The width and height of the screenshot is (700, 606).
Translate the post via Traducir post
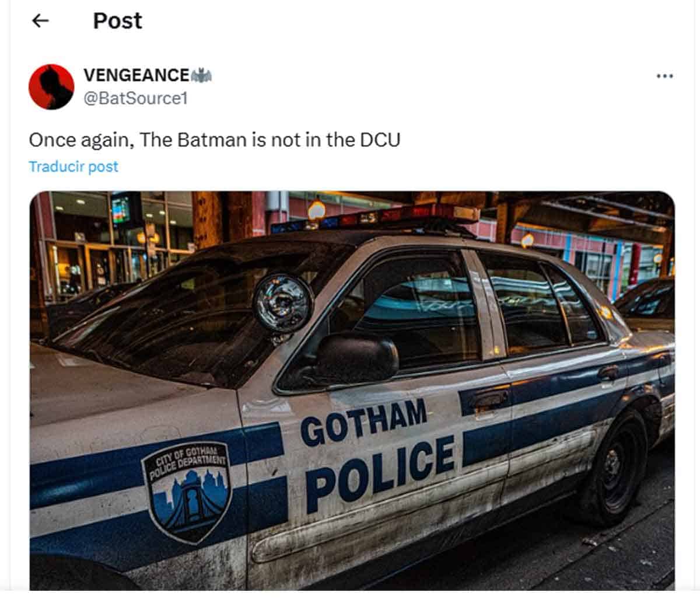pos(73,166)
